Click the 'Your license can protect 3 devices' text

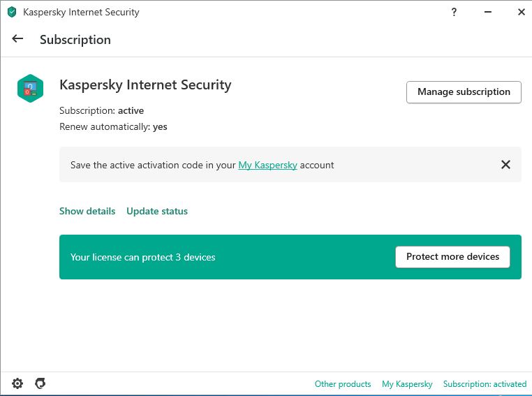point(142,257)
